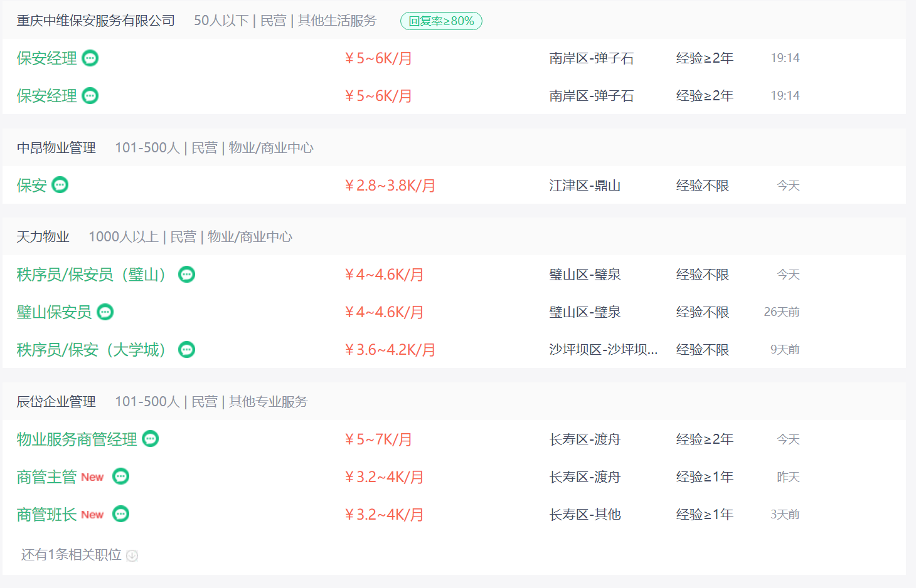The width and height of the screenshot is (916, 588).
Task: Open 物业服务商管经理 job posting
Action: 77,439
